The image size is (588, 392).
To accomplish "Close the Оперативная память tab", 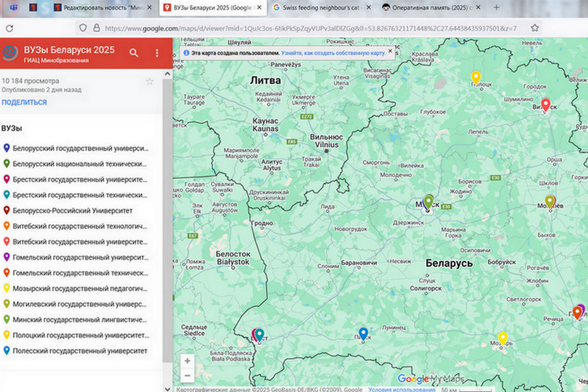I will tap(478, 8).
